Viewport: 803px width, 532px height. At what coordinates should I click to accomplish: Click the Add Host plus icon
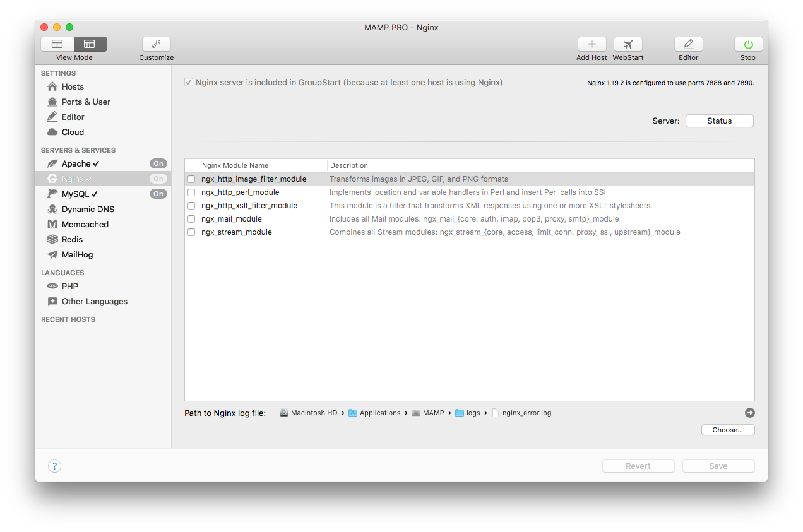coord(592,44)
